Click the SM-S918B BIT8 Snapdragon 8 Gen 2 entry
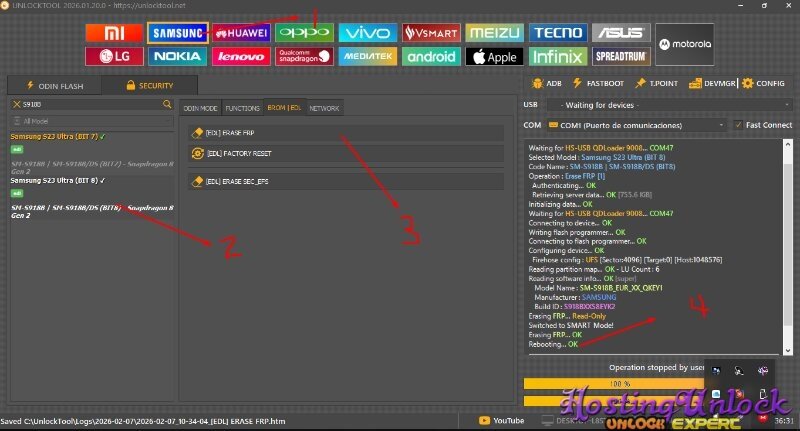This screenshot has width=800, height=431. tap(92, 212)
